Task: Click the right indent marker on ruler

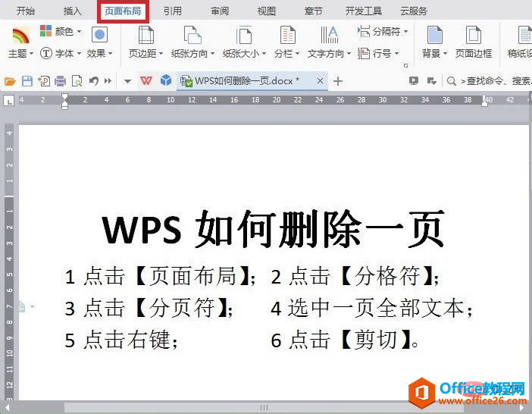Action: pyautogui.click(x=484, y=102)
